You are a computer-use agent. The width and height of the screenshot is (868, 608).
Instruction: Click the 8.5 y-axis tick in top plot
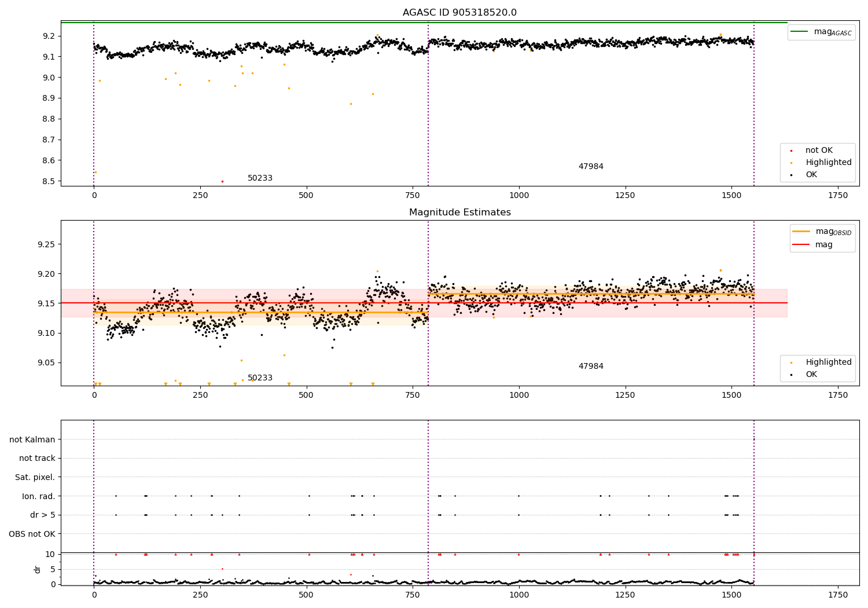(49, 181)
